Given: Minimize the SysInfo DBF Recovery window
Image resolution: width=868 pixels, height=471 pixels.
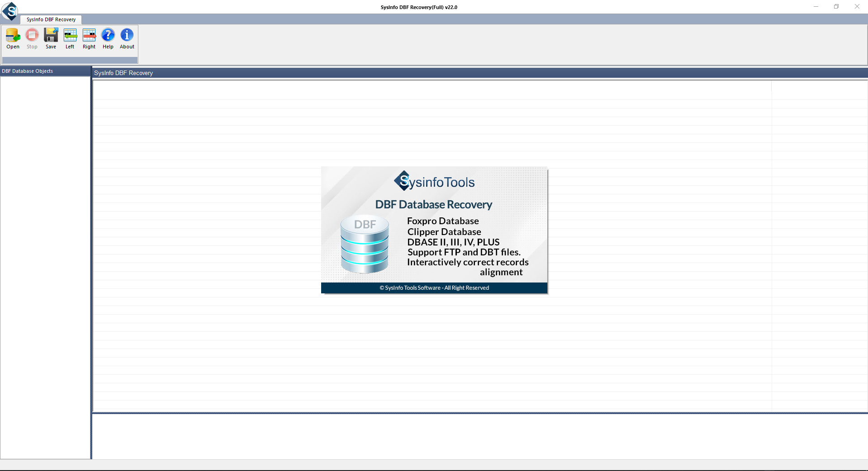Looking at the screenshot, I should pyautogui.click(x=816, y=7).
